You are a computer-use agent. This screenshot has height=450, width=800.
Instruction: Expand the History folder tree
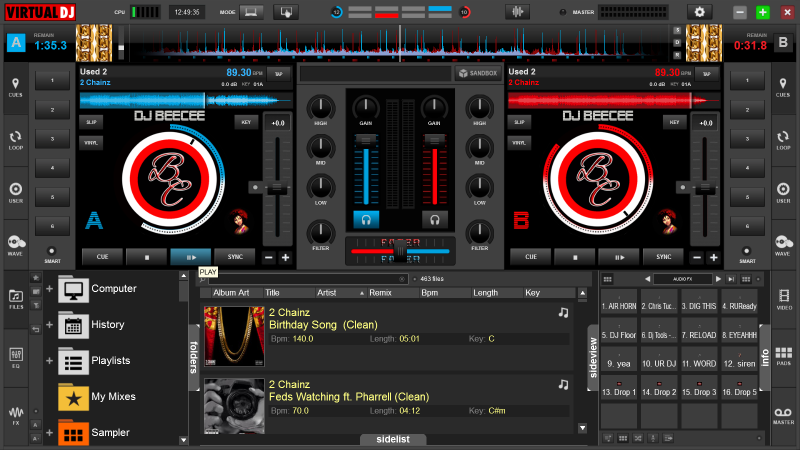[49, 324]
